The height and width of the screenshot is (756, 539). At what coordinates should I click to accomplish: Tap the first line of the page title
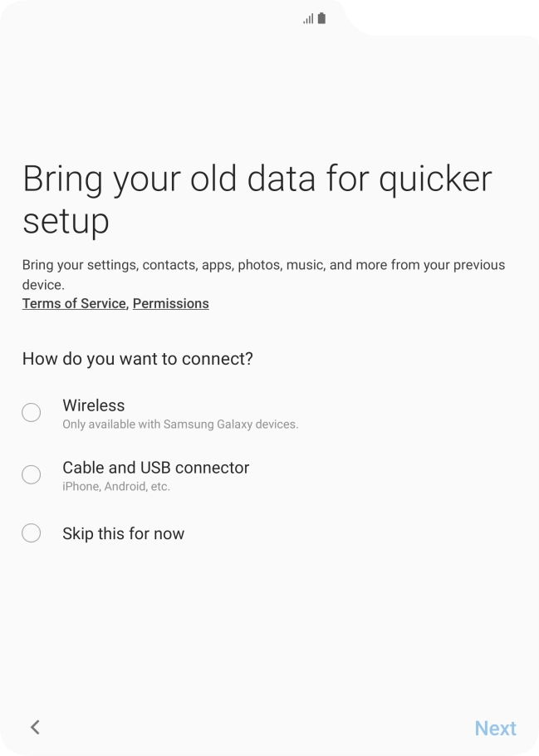(257, 179)
